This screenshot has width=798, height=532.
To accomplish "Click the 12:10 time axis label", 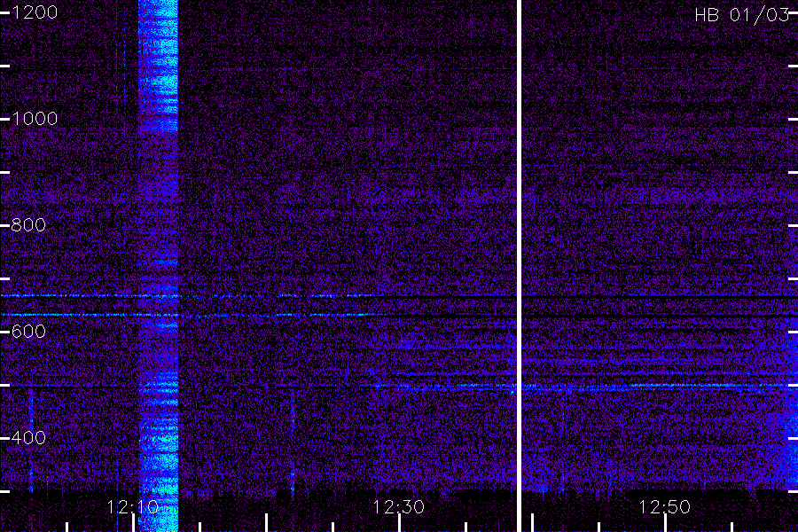I will pos(133,507).
